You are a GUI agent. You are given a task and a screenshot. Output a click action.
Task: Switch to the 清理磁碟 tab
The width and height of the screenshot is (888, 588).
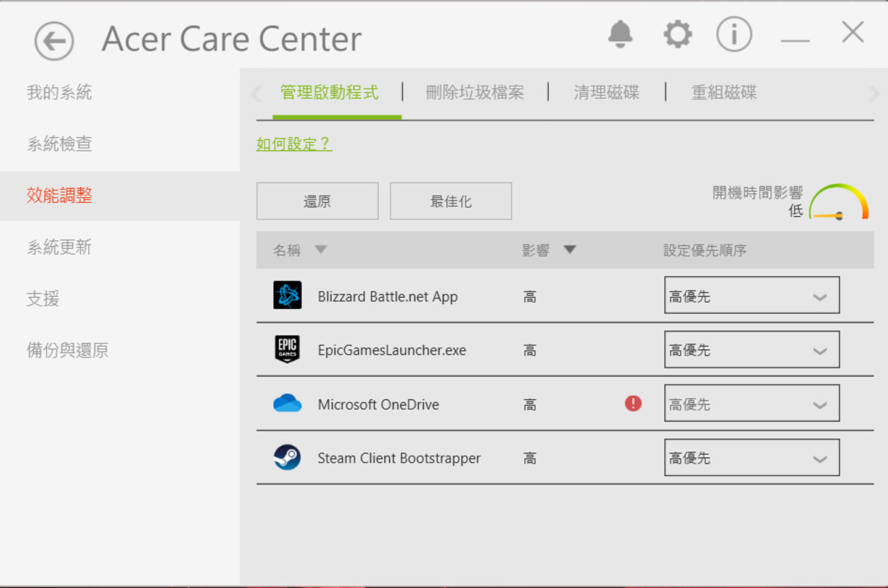606,92
